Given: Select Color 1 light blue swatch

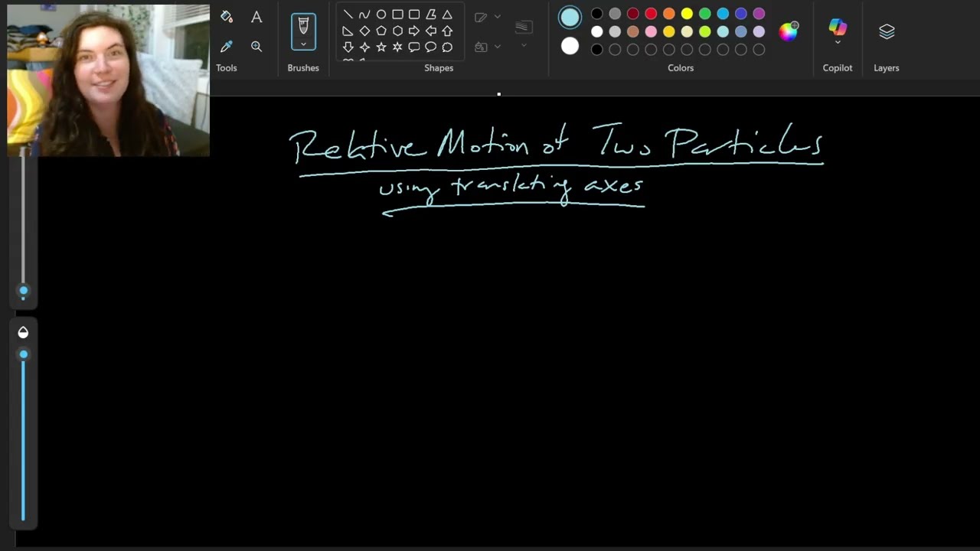Looking at the screenshot, I should [570, 17].
